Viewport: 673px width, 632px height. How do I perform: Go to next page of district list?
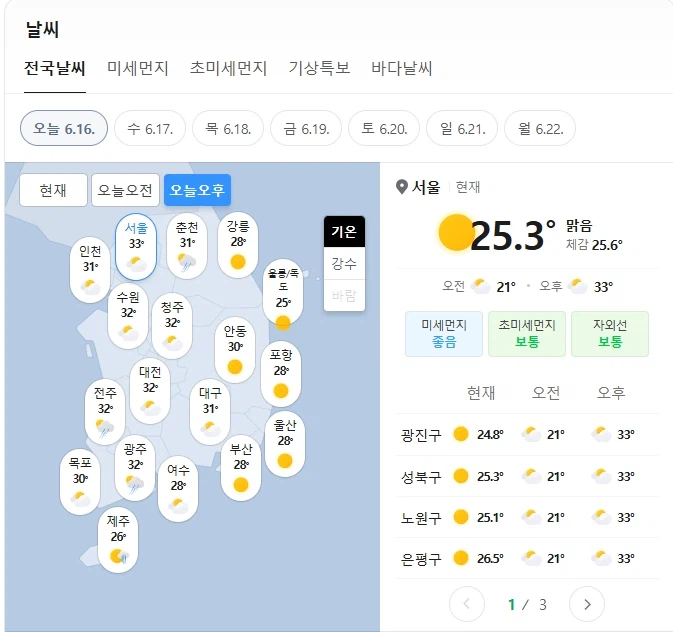coord(587,604)
